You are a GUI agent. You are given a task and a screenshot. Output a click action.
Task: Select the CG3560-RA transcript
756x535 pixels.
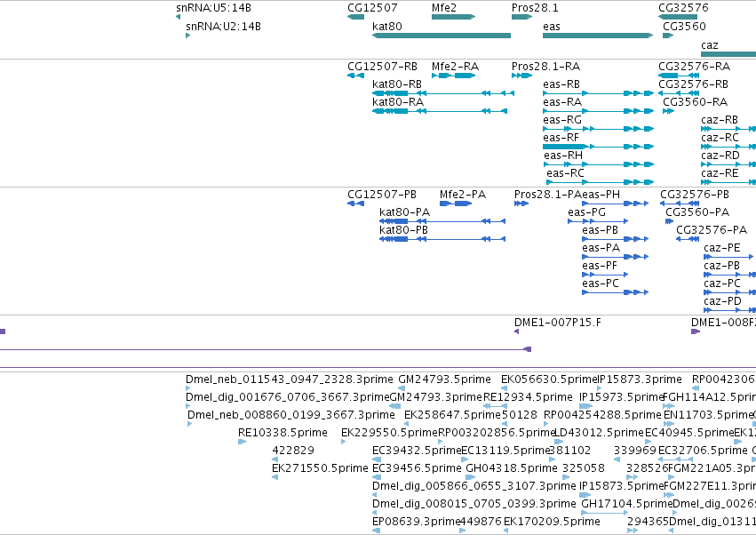[668, 111]
